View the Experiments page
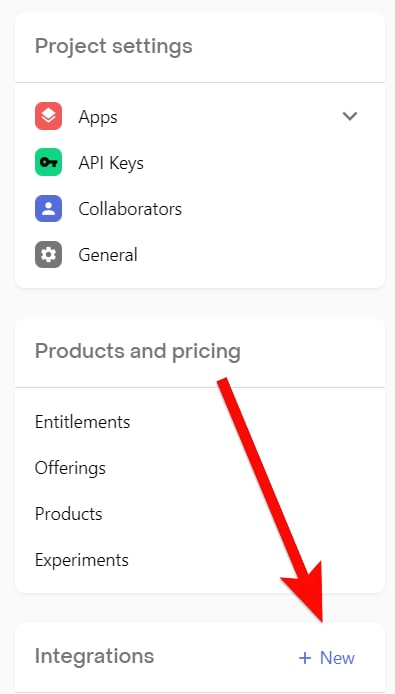Image resolution: width=395 pixels, height=694 pixels. pyautogui.click(x=82, y=560)
